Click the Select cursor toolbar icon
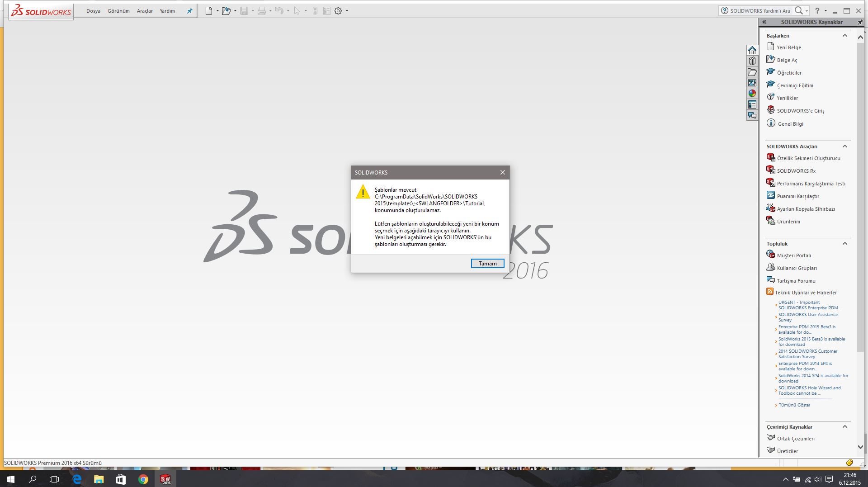 [x=297, y=11]
